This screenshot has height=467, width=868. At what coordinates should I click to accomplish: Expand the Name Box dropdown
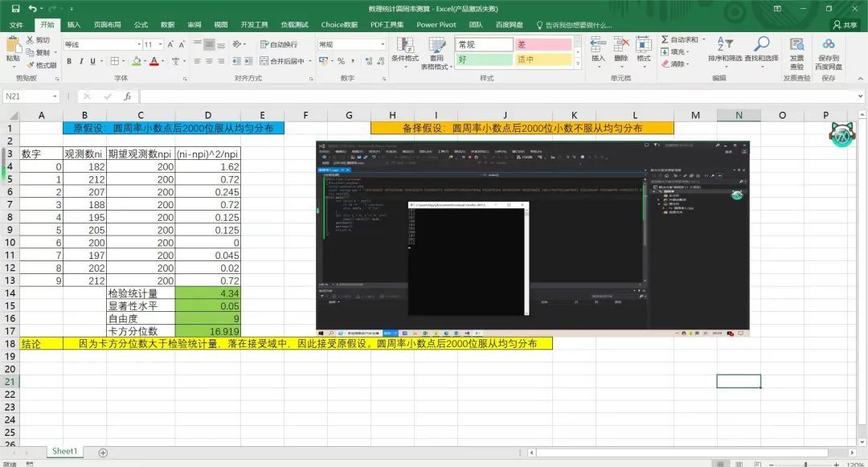pos(55,96)
